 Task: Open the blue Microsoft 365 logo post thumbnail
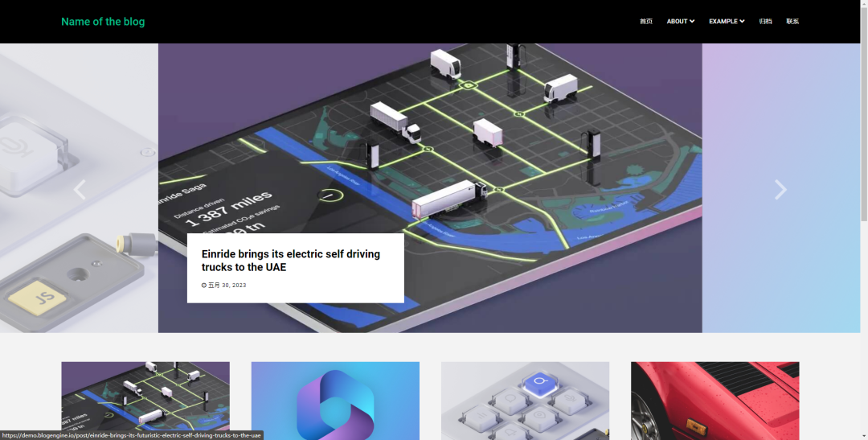coord(335,401)
